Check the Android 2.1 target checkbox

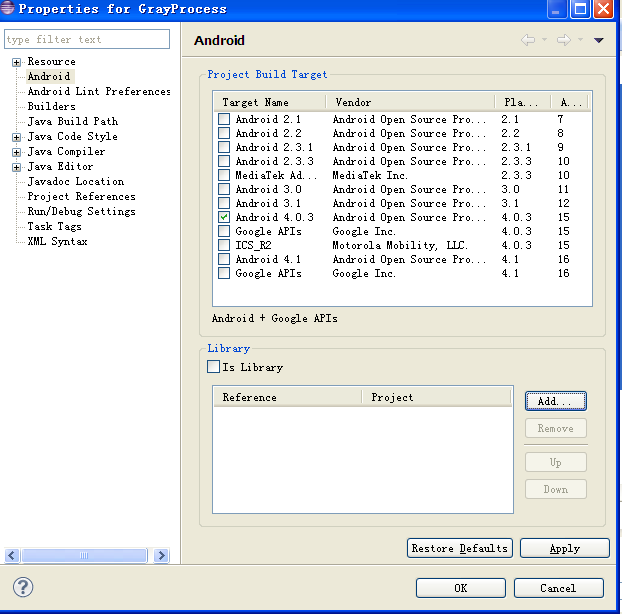click(224, 119)
